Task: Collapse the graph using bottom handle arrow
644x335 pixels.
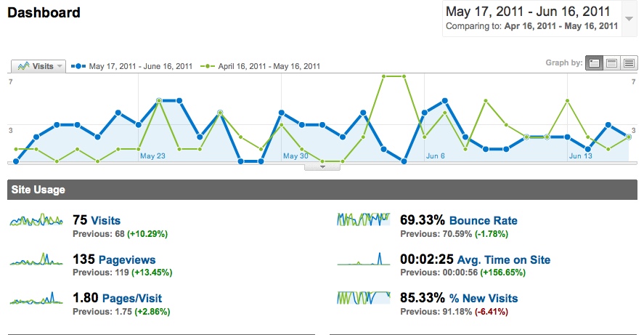Action: (324, 166)
